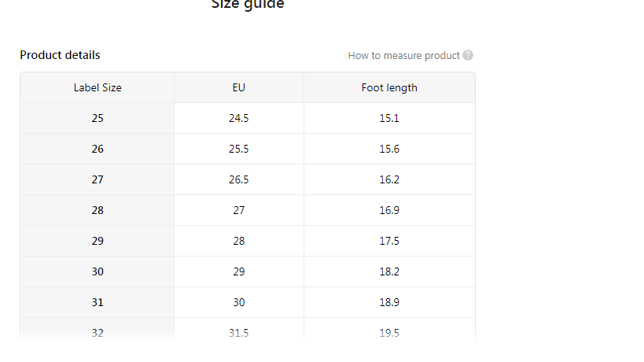Click the "Product details" heading
Viewport: 644px width, 362px height.
click(60, 55)
